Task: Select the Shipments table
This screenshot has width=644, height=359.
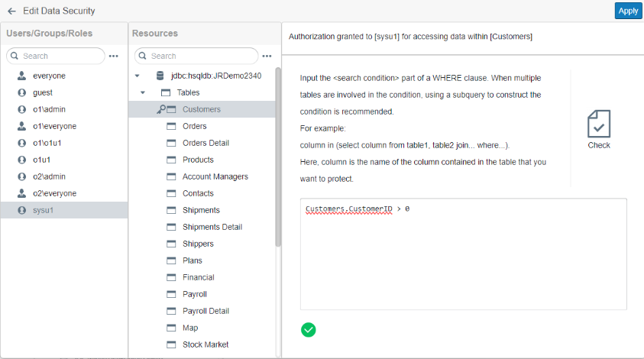Action: pos(201,210)
